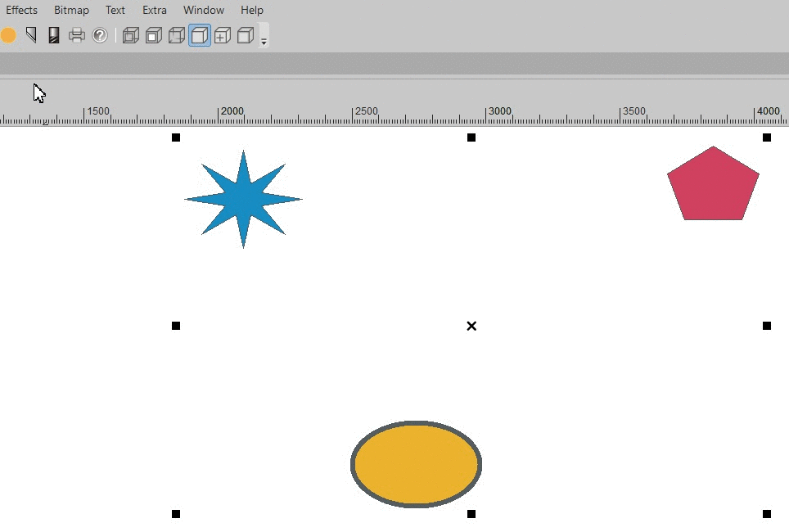The width and height of the screenshot is (789, 532).
Task: Open the Help menu
Action: (x=252, y=10)
